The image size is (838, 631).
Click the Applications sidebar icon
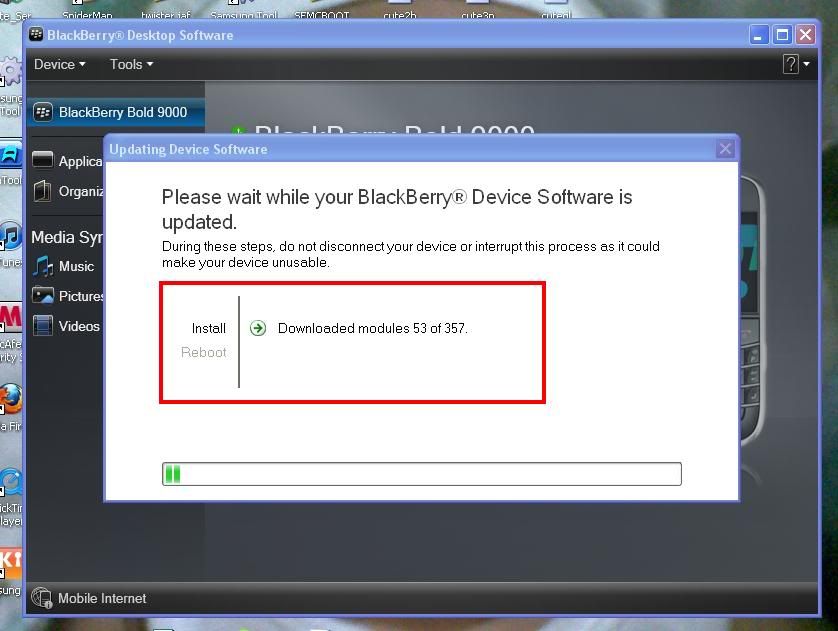click(43, 160)
